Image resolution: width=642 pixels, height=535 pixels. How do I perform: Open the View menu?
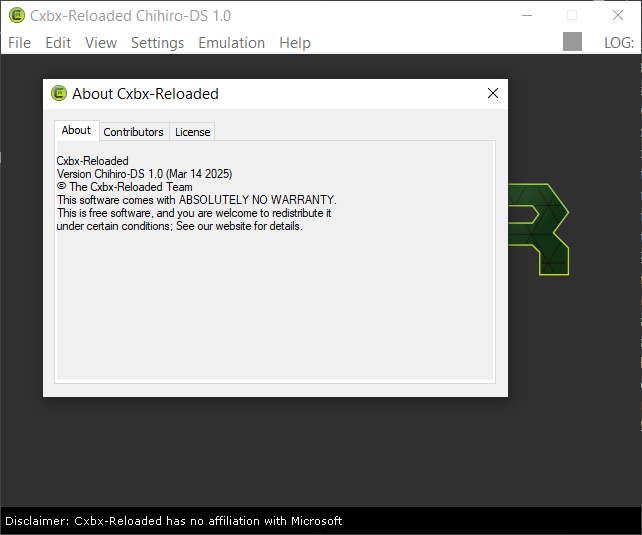pos(101,43)
